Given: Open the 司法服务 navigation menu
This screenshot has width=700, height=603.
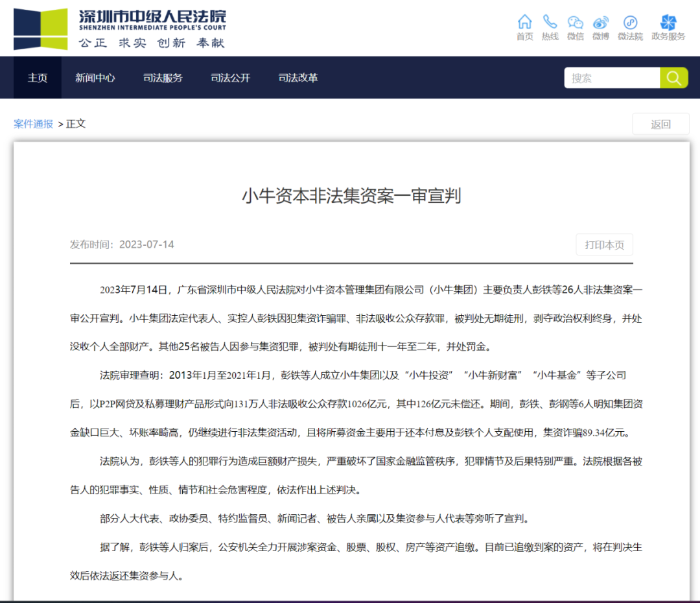Looking at the screenshot, I should [163, 78].
